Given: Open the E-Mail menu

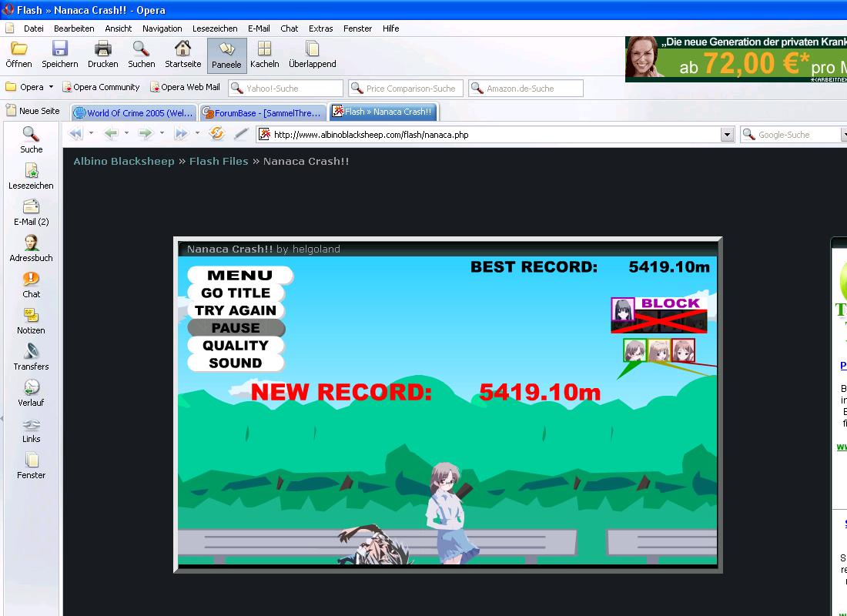Looking at the screenshot, I should (x=259, y=28).
